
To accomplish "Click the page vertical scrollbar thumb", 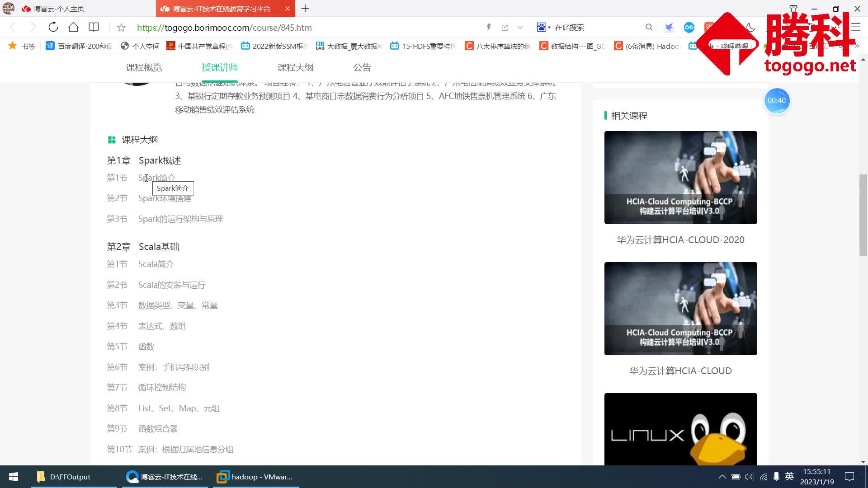I will tap(863, 215).
